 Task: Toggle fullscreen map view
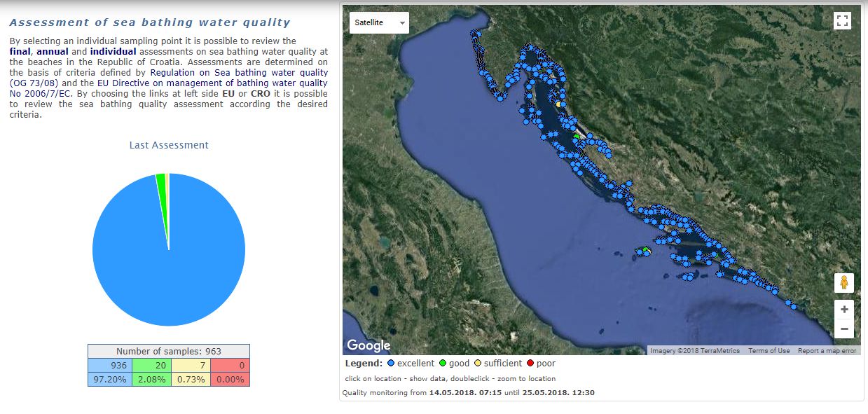842,21
